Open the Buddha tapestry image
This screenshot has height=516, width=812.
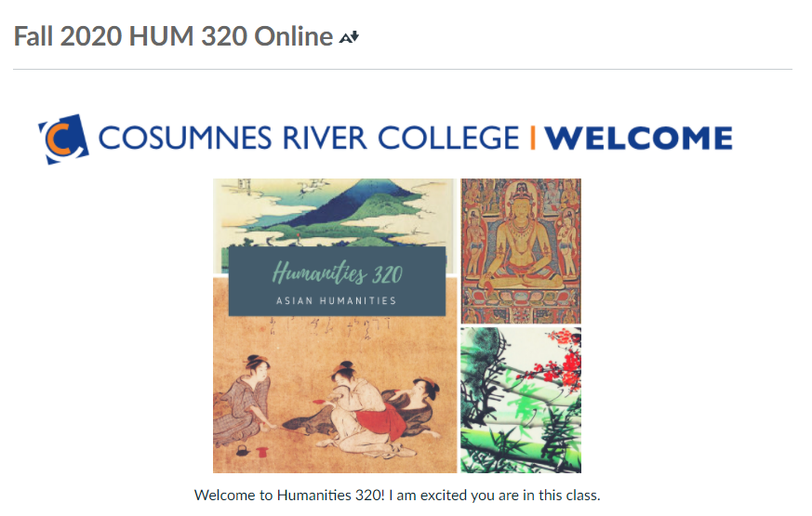(x=521, y=251)
